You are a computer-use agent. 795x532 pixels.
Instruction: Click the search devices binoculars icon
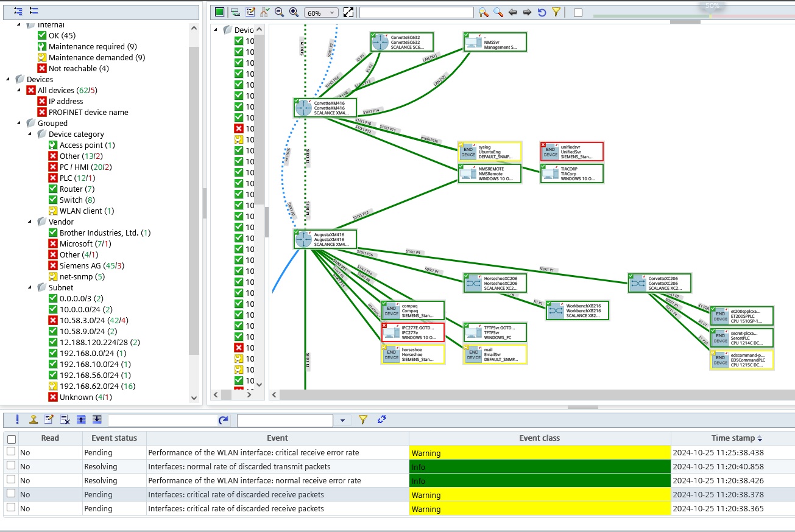pyautogui.click(x=484, y=12)
